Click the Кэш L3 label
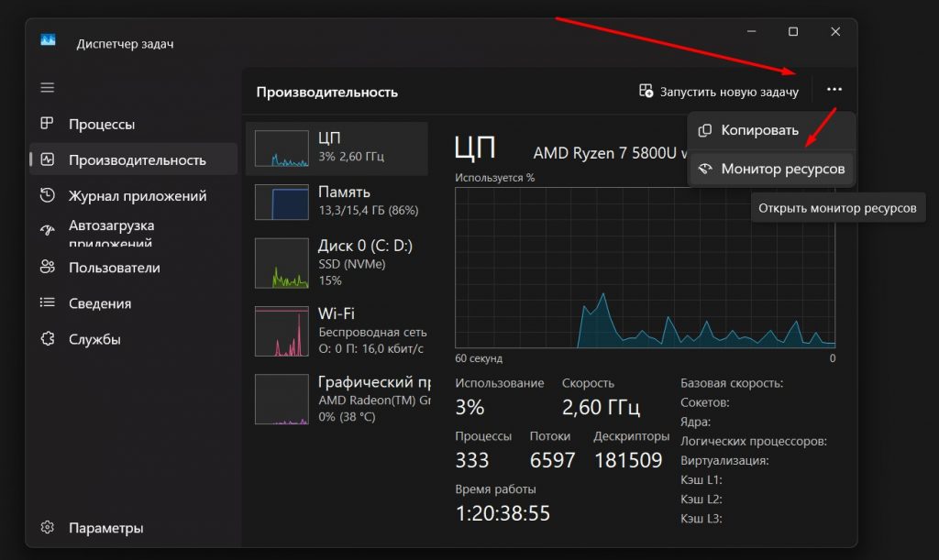Viewport: 939px width, 560px height. tap(701, 518)
